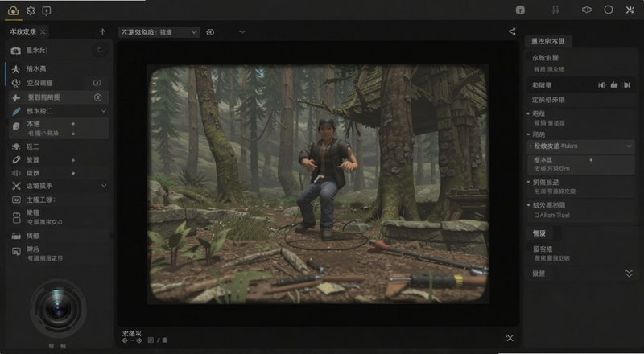This screenshot has height=354, width=644.
Task: Select the four-point sparkle icon row
Action: tap(59, 97)
